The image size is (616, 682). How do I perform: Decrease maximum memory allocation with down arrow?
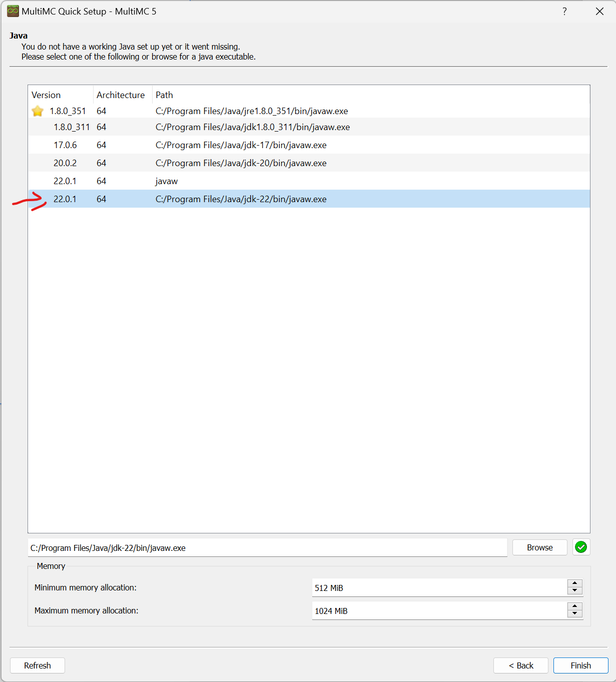575,613
